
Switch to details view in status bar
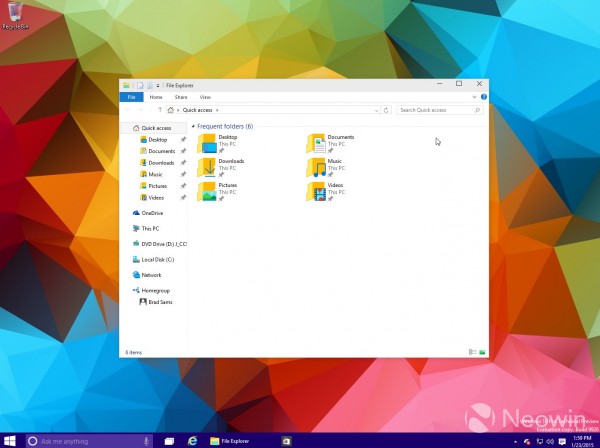(471, 353)
